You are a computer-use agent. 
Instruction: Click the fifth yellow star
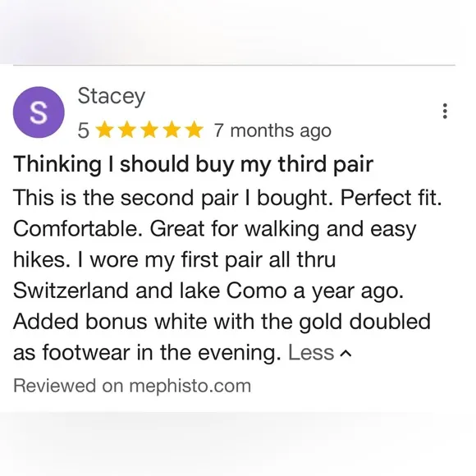[x=195, y=130]
